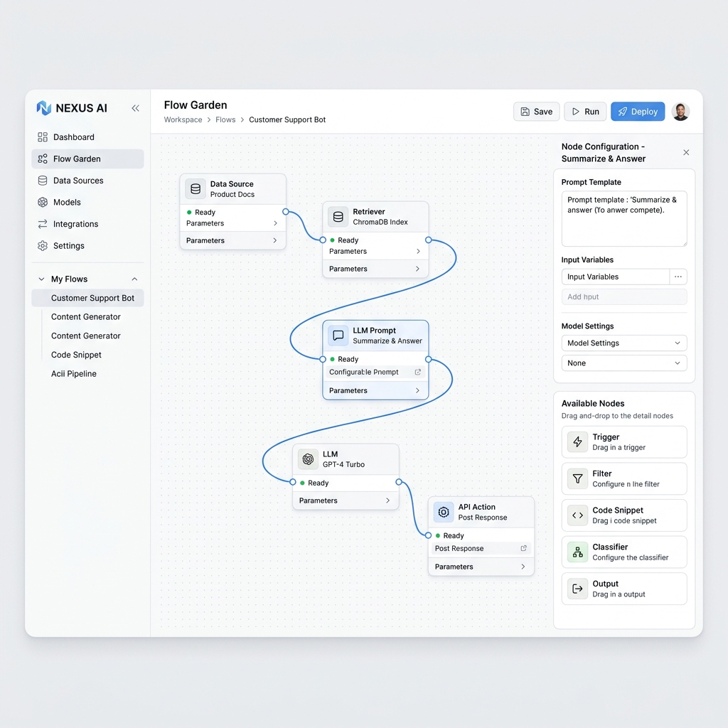Image resolution: width=728 pixels, height=728 pixels.
Task: Click the API Action gear icon
Action: point(444,512)
